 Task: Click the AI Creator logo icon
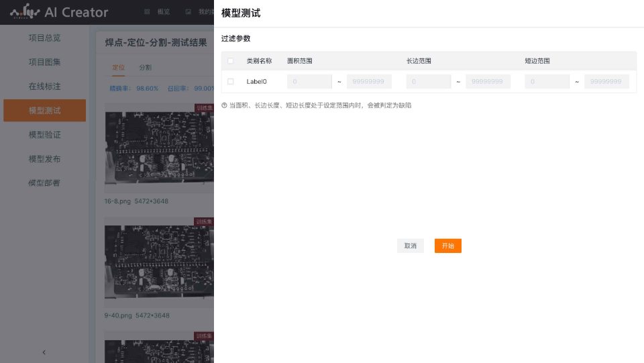click(x=24, y=12)
